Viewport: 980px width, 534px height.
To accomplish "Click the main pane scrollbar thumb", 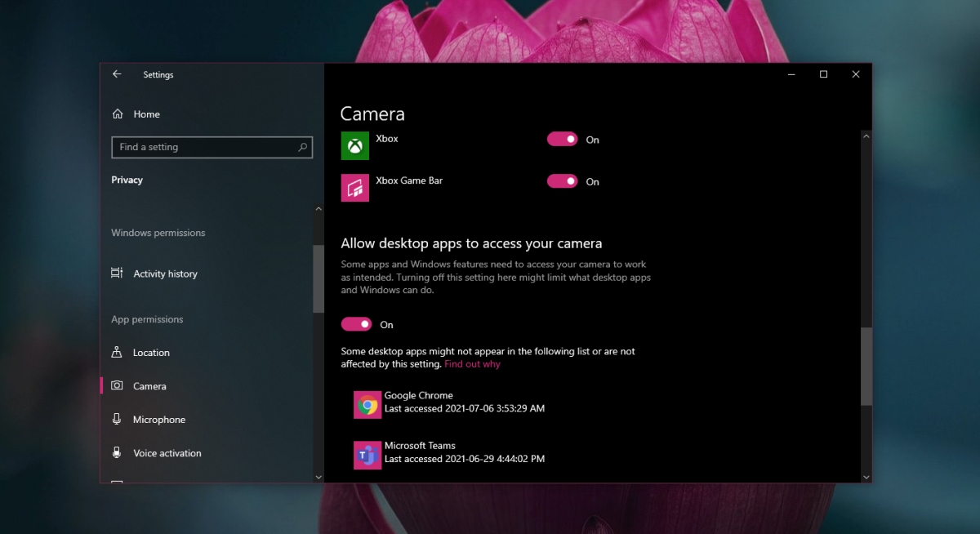I will (x=866, y=367).
